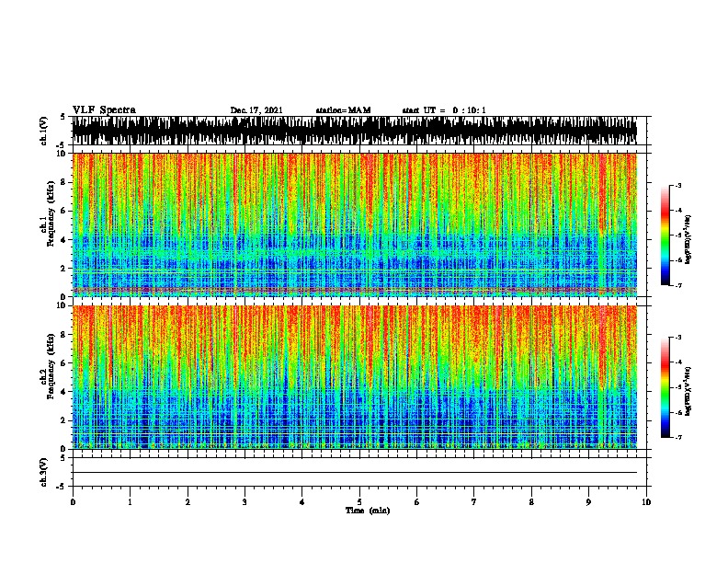Click the "8" tick on ch.2 frequency axis
The height and width of the screenshot is (563, 728).
tap(64, 335)
